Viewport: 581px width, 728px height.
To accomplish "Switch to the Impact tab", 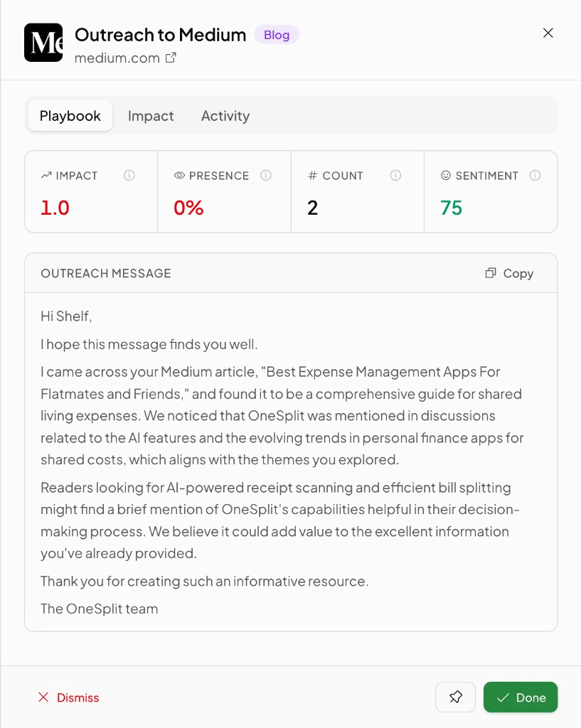I will (x=151, y=116).
